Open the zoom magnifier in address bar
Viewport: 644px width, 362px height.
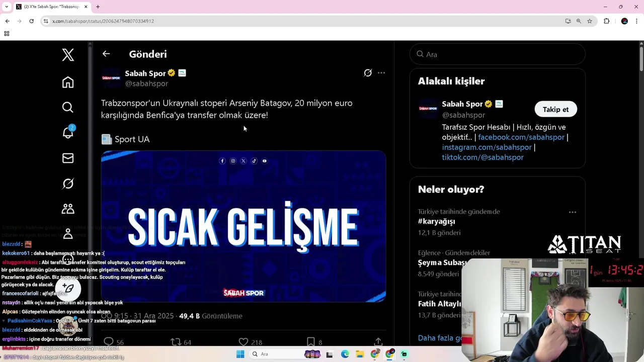(x=579, y=21)
